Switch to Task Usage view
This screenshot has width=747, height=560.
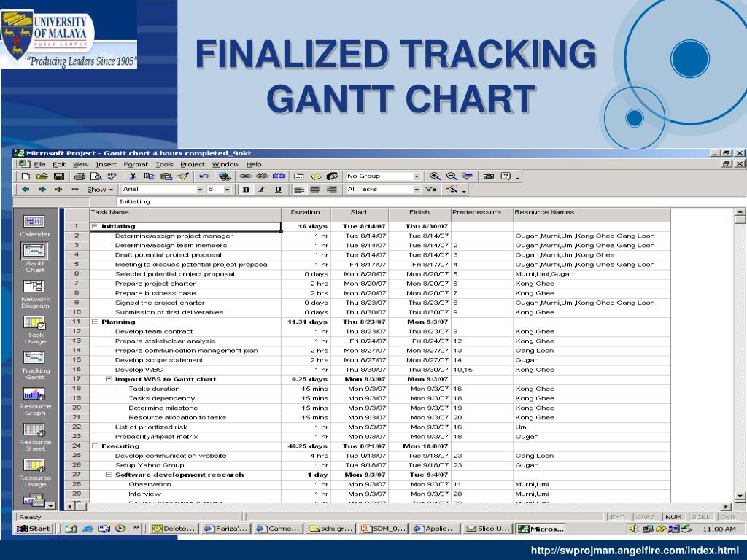pyautogui.click(x=35, y=330)
